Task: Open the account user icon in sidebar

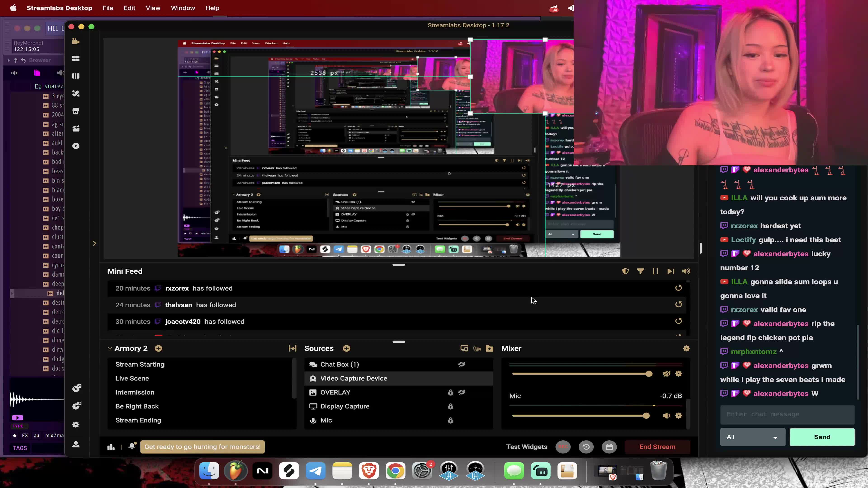Action: 76,445
